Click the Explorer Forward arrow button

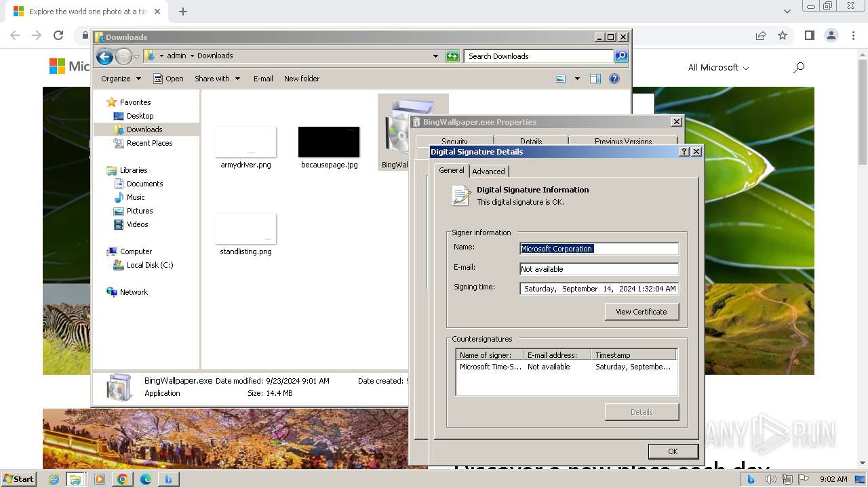(x=123, y=56)
